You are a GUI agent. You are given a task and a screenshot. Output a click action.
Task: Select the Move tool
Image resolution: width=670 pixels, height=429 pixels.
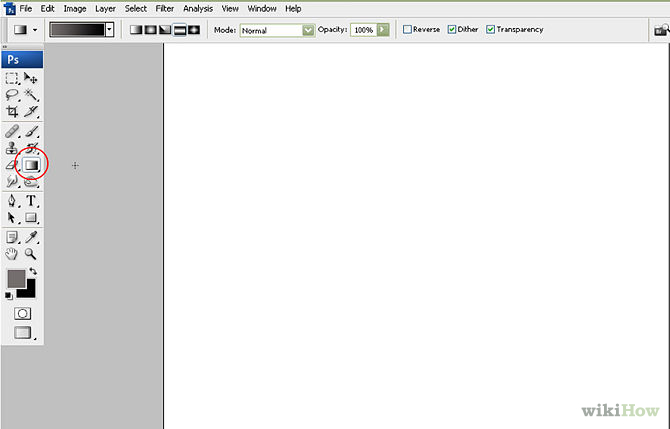[x=30, y=78]
